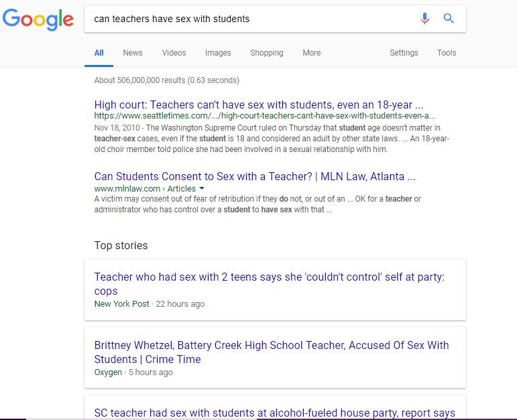Expand the mlnlaw.com result dropdown arrow
The height and width of the screenshot is (420, 517).
(x=202, y=188)
